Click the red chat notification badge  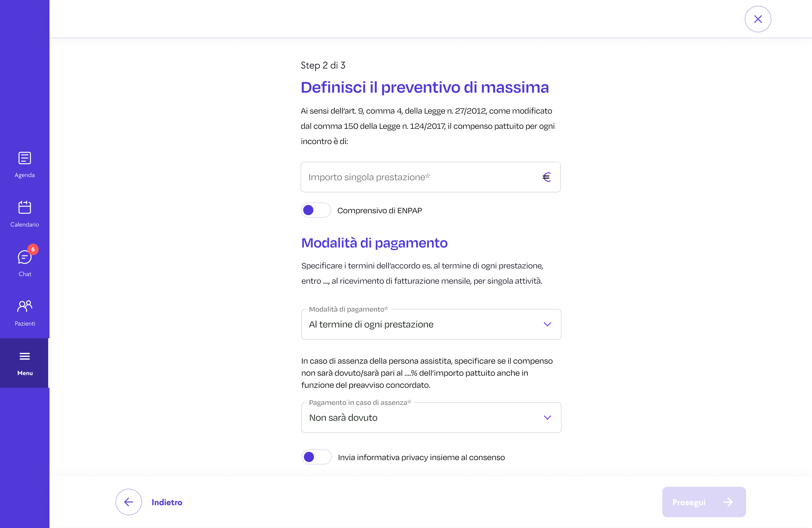33,249
